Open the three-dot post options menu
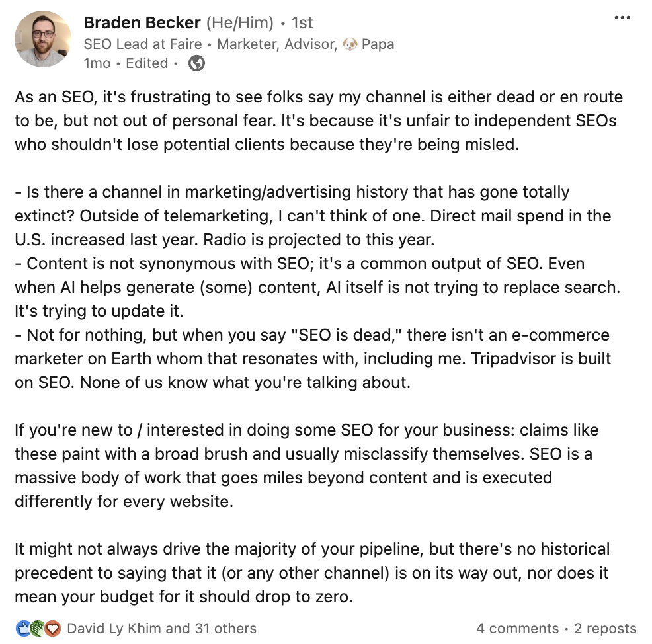652x644 pixels. click(622, 18)
